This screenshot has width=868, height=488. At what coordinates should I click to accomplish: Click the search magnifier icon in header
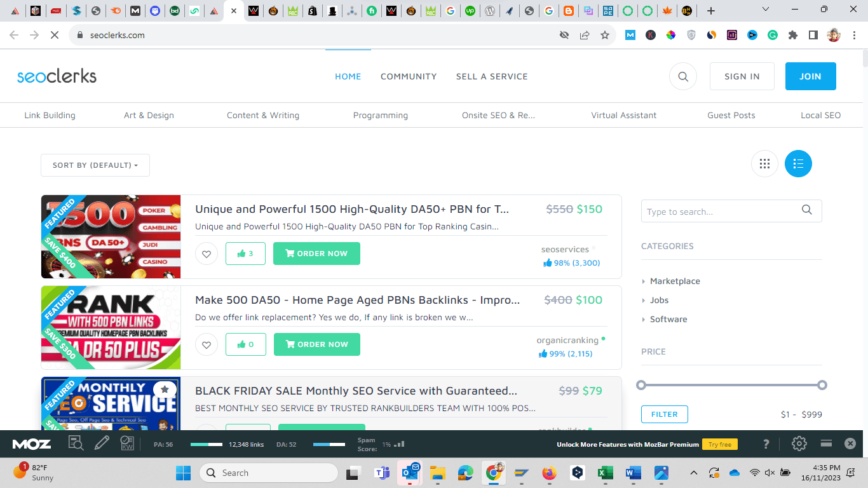tap(683, 76)
